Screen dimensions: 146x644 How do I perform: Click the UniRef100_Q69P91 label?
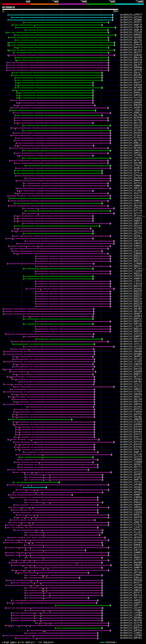(131, 357)
